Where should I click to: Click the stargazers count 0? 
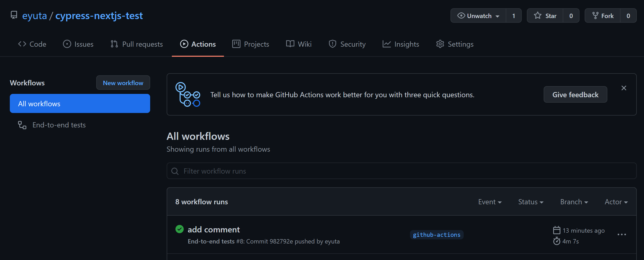571,16
